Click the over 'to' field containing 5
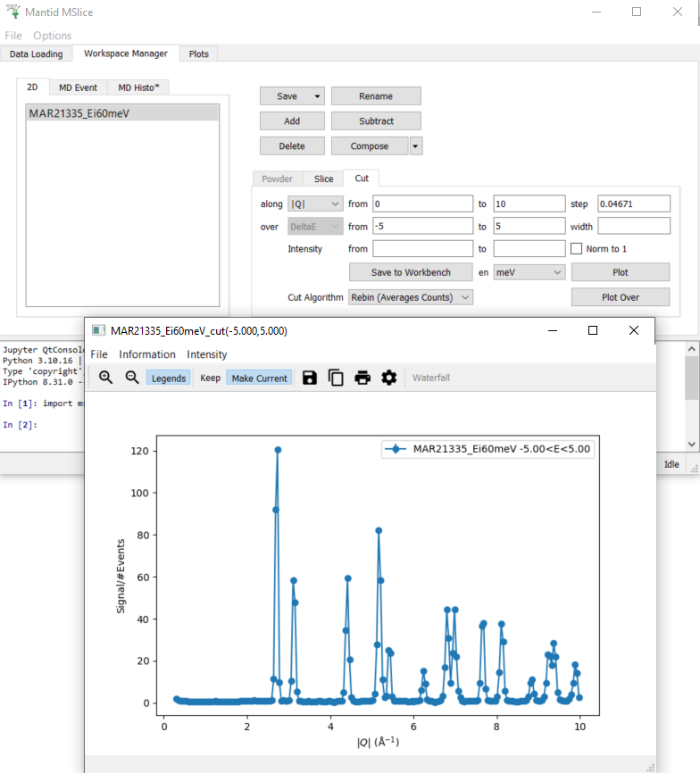Screen dimensions: 700x773 click(x=529, y=227)
